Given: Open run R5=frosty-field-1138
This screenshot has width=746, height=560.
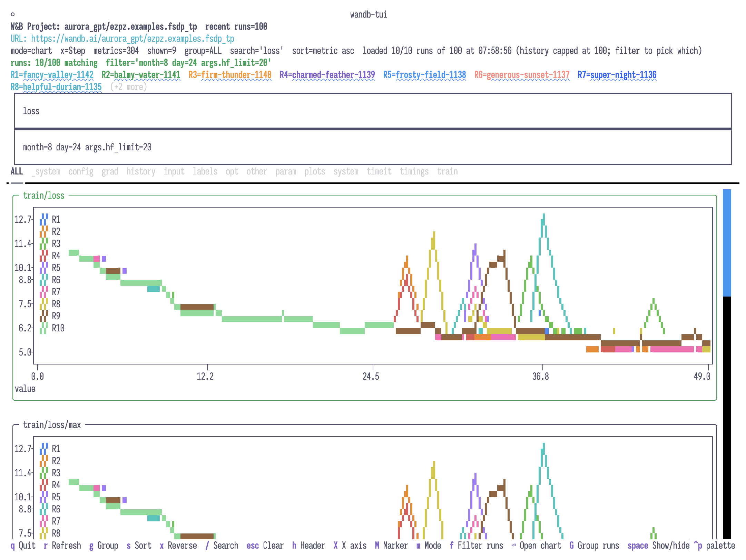Looking at the screenshot, I should 424,75.
